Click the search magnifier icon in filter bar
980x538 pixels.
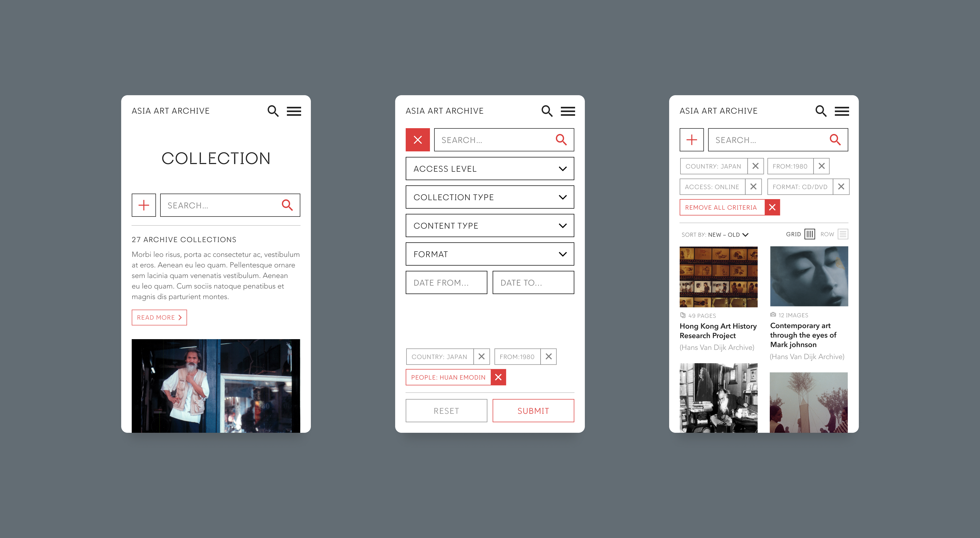[562, 140]
